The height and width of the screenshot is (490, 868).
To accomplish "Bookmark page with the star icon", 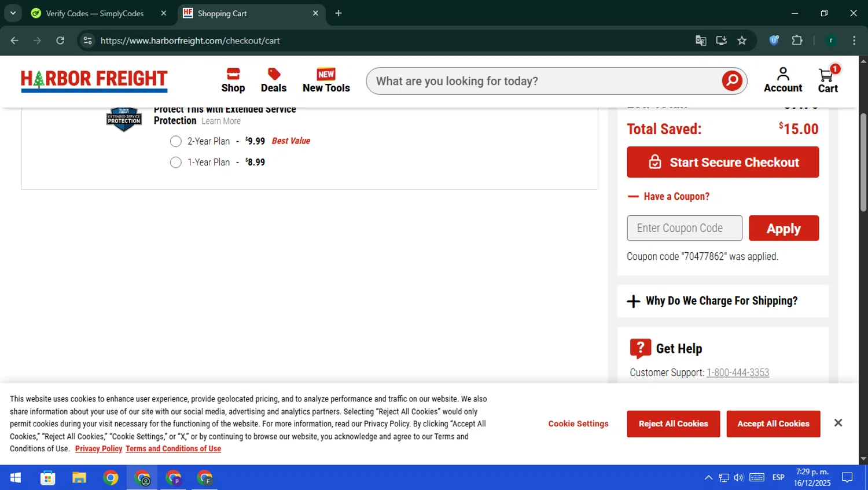I will click(x=742, y=40).
